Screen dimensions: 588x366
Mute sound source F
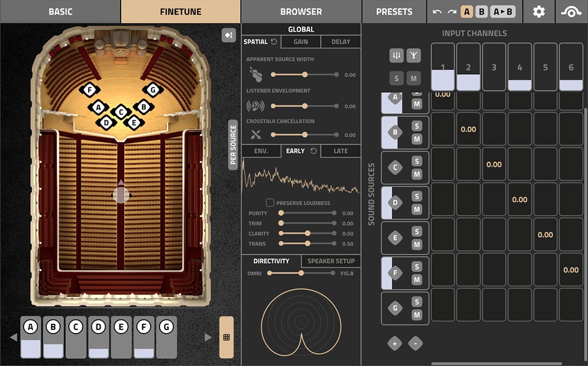417,280
